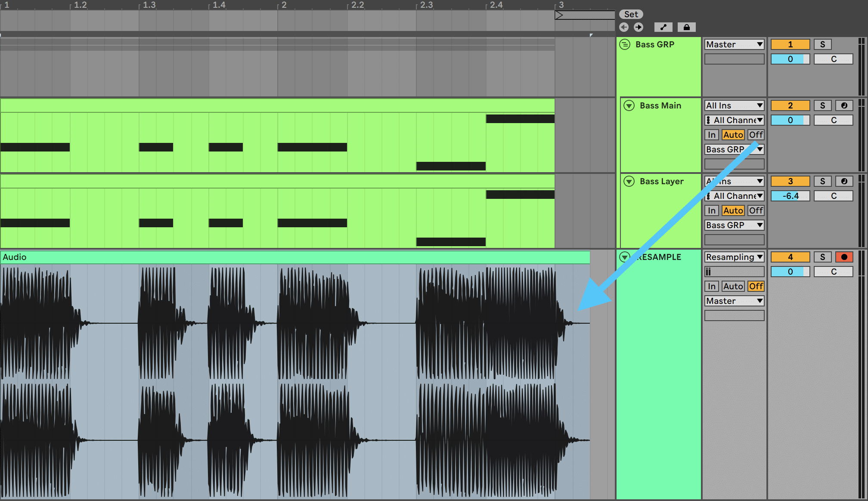Toggle Bass GRP track activator 1
Viewport: 868px width, 501px height.
[x=790, y=44]
